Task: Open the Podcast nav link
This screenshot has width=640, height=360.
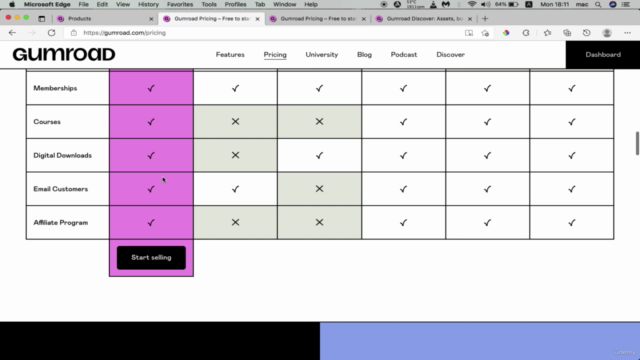Action: [x=404, y=55]
